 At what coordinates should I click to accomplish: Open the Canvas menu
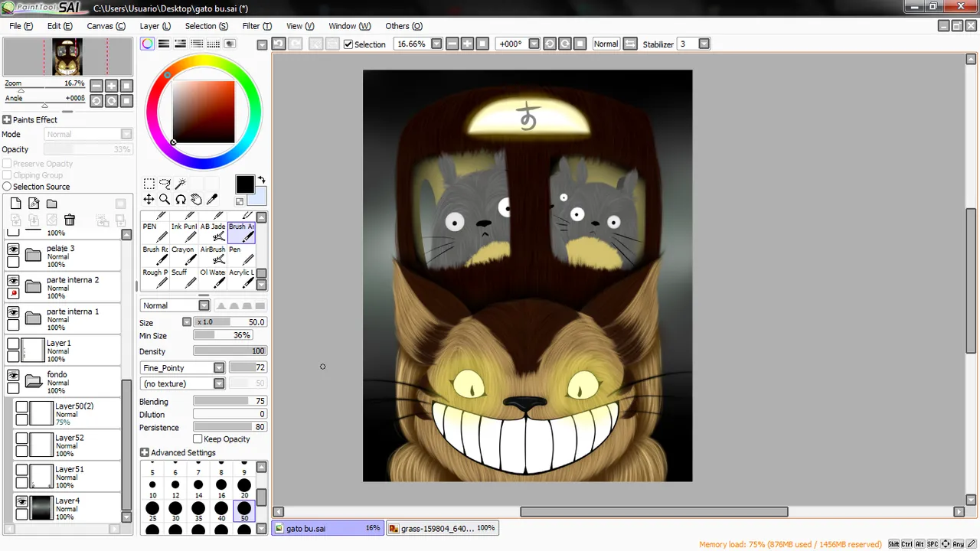(106, 26)
